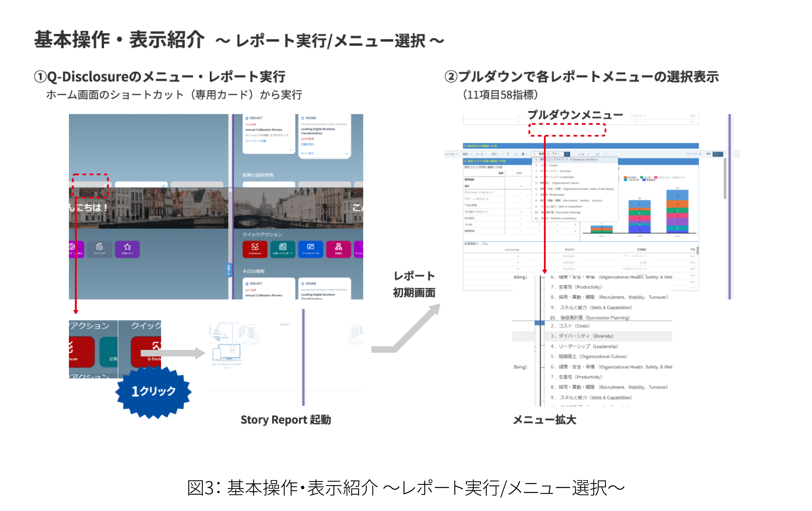Click the セッションに移動 link on Annual Calibration card
The height and width of the screenshot is (511, 812).
[x=256, y=141]
